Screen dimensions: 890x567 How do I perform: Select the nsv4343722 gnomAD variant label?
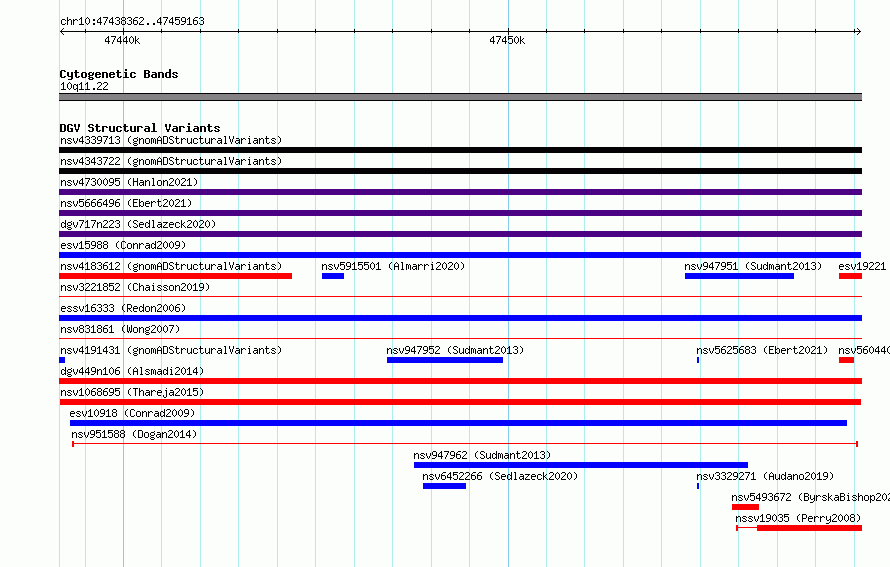click(171, 161)
